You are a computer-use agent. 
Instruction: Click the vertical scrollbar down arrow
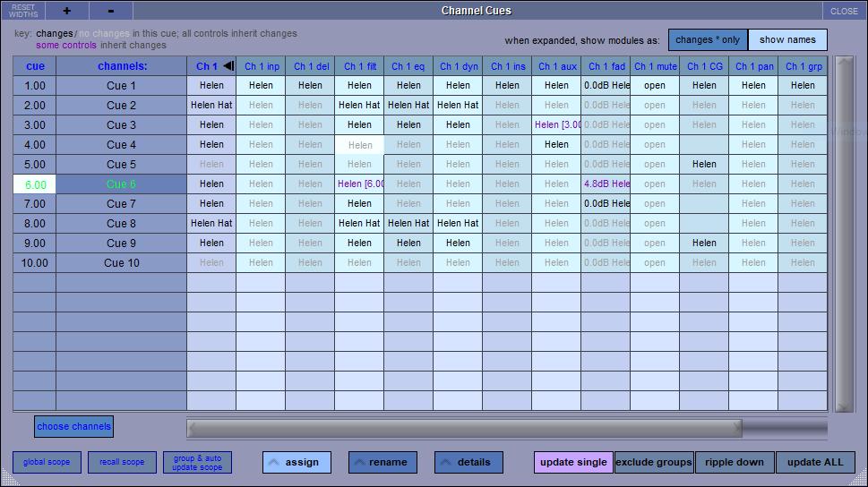pos(844,406)
